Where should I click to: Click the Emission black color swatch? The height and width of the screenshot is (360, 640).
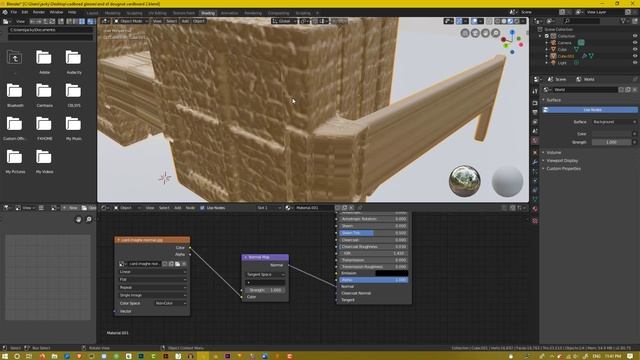click(391, 273)
